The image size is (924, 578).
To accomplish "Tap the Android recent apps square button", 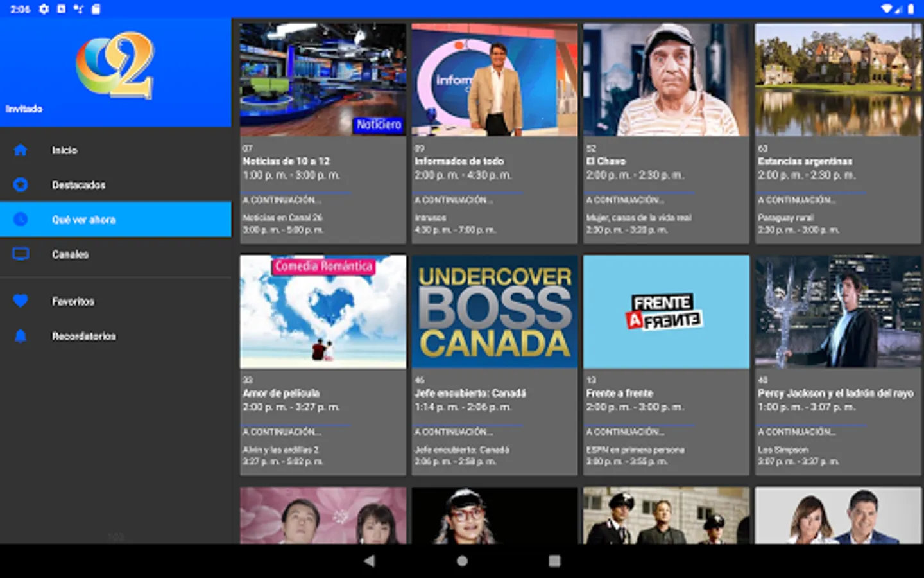I will [x=554, y=561].
